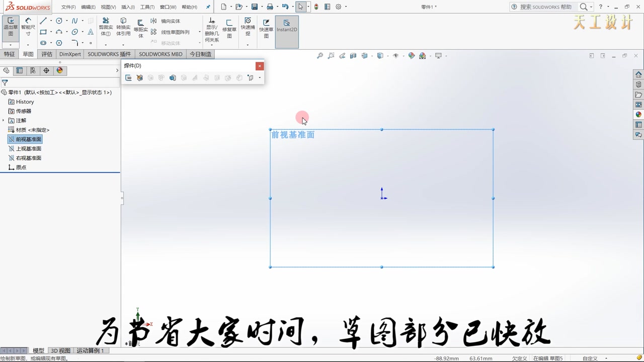Click Apply Scene icon in view toolbar

(x=423, y=56)
